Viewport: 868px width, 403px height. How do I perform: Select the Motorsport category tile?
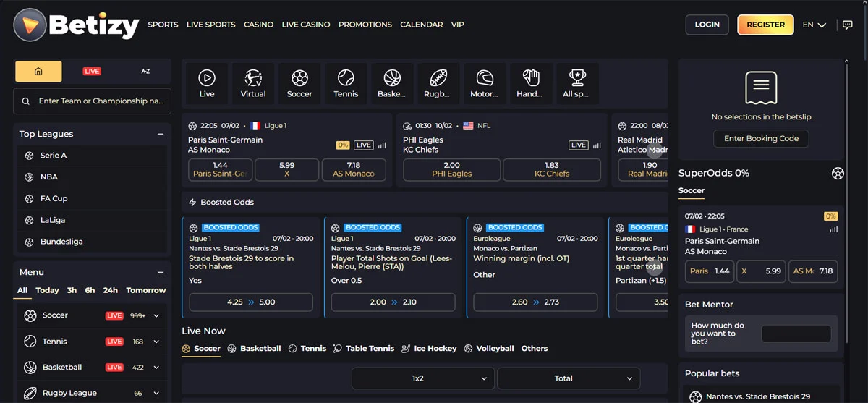[x=484, y=83]
